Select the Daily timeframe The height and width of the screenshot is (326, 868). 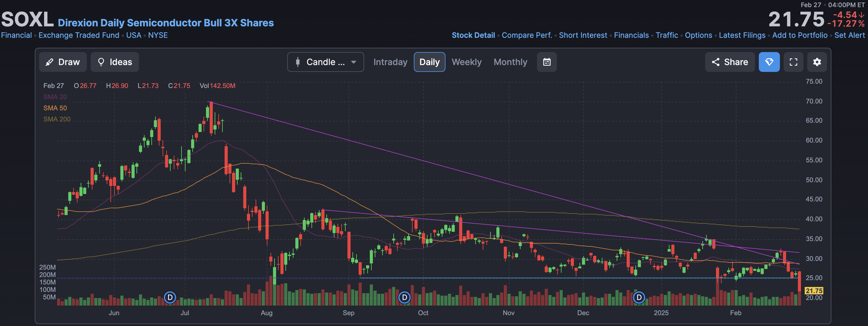429,62
